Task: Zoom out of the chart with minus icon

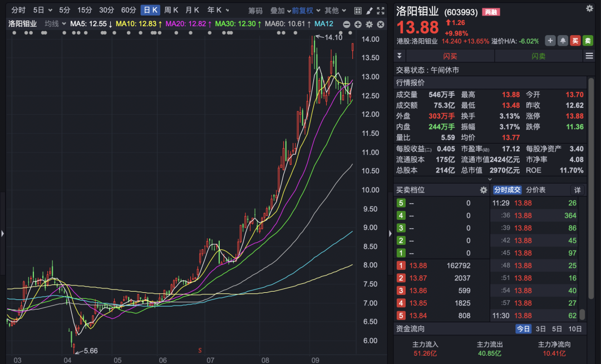Action: click(347, 24)
